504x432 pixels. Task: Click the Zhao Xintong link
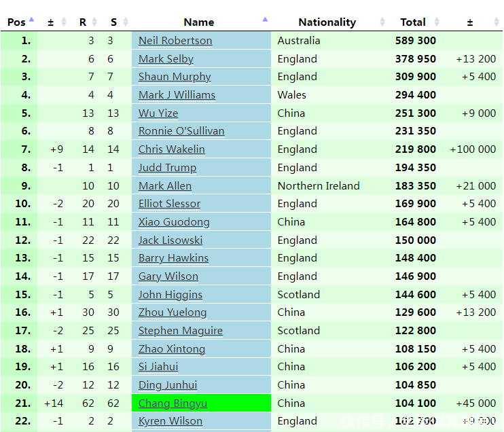pyautogui.click(x=172, y=349)
